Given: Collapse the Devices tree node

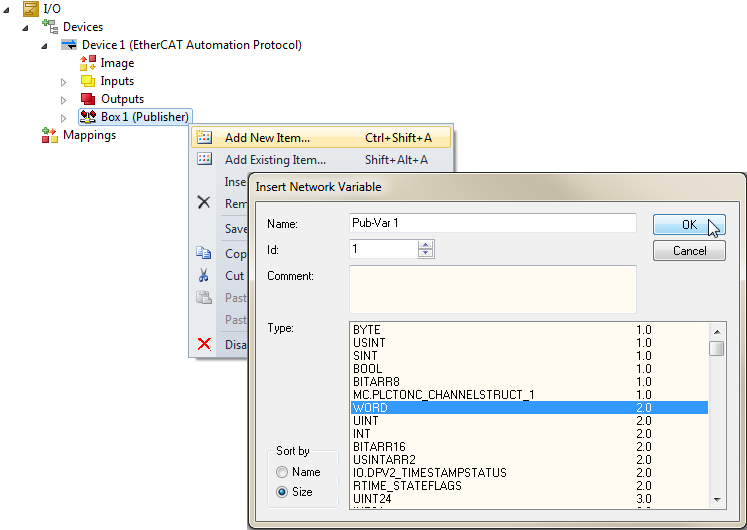Looking at the screenshot, I should (x=25, y=28).
